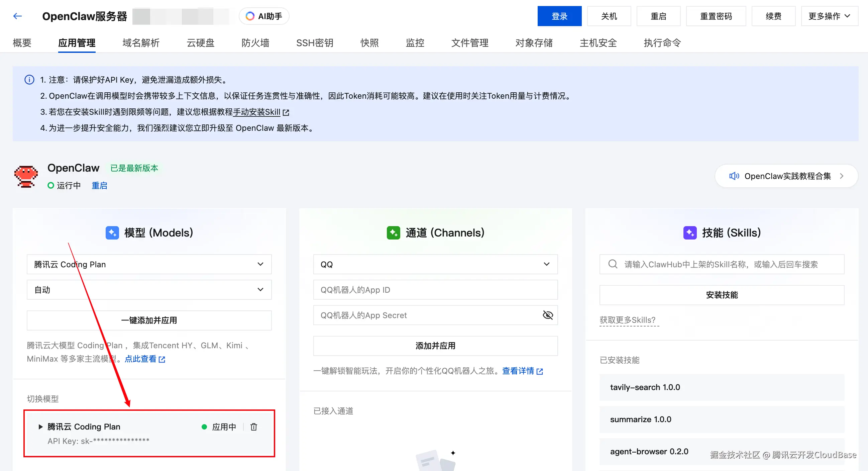The width and height of the screenshot is (868, 471).
Task: Click 一键添加并应用 in Models panel
Action: (149, 320)
